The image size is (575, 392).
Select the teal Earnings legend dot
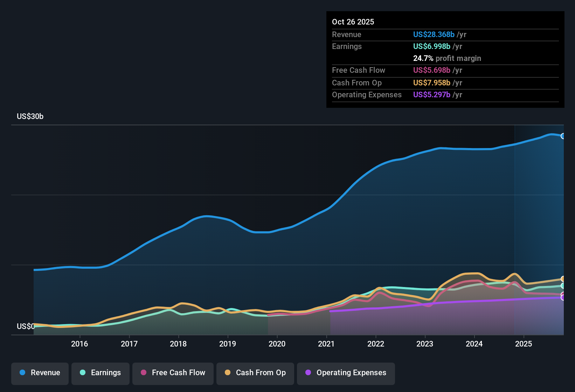tap(83, 373)
